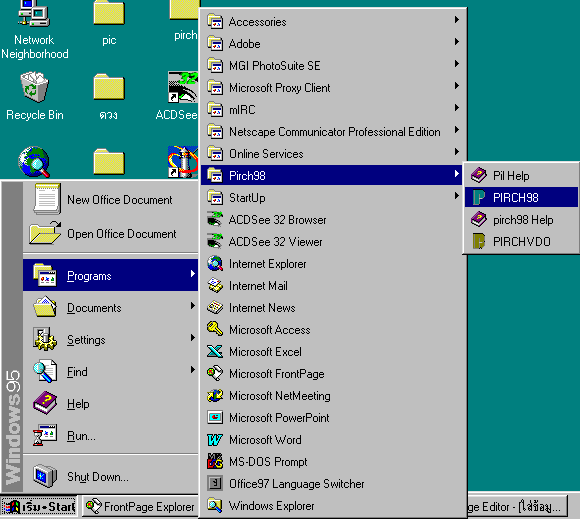Open the Pil Help book icon

pos(479,175)
